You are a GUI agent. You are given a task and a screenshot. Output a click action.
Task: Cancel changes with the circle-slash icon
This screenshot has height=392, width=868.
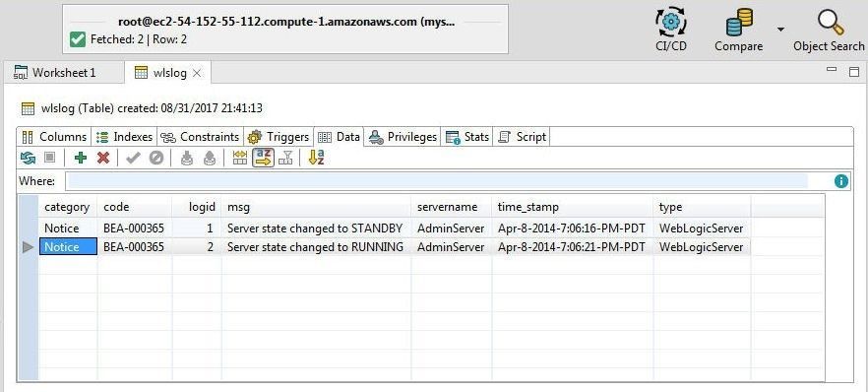156,159
